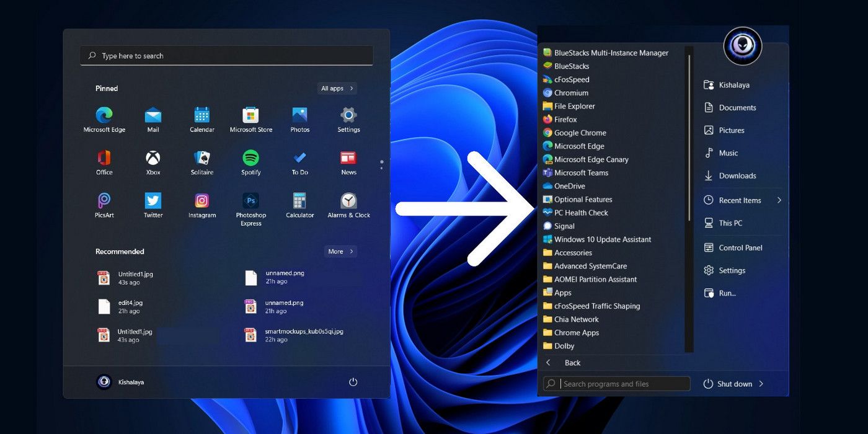Click the Search programs and files field
868x434 pixels.
coord(623,384)
